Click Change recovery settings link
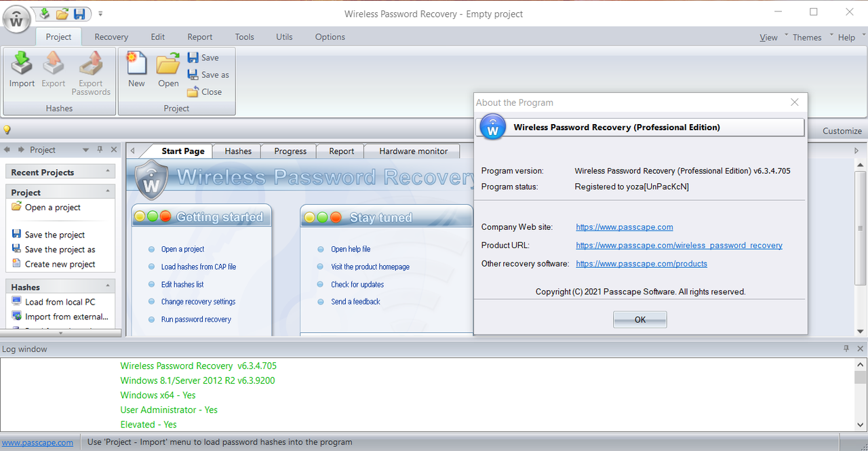This screenshot has width=868, height=451. click(x=198, y=302)
